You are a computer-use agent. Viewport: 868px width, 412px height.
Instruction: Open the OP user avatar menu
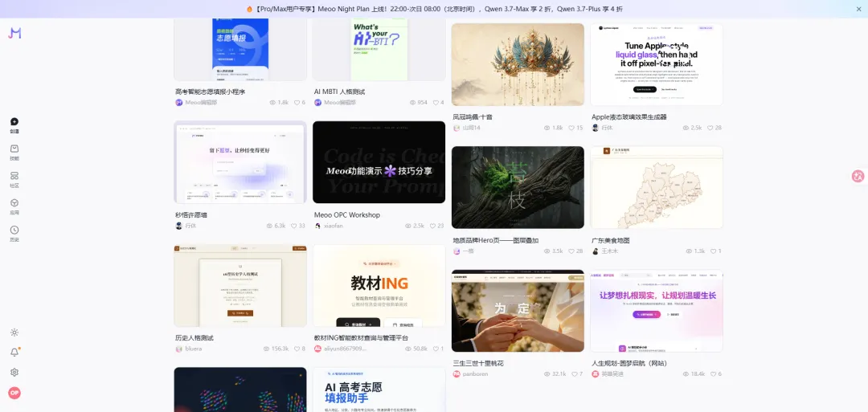coord(14,394)
